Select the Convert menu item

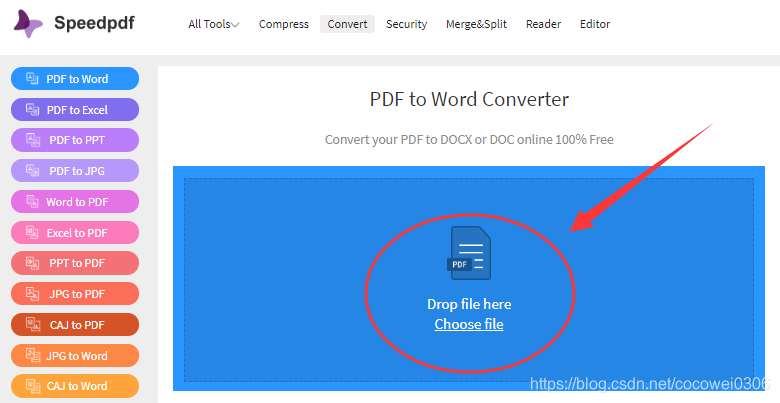tap(347, 24)
